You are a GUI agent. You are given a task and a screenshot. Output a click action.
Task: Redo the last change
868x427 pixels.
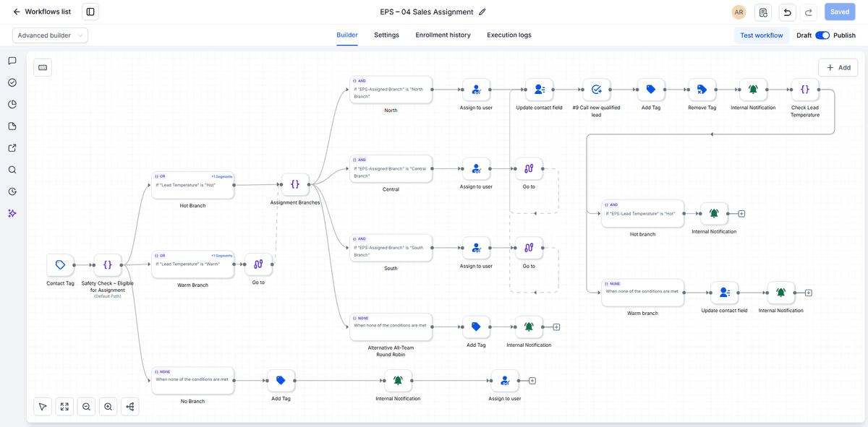pyautogui.click(x=809, y=12)
